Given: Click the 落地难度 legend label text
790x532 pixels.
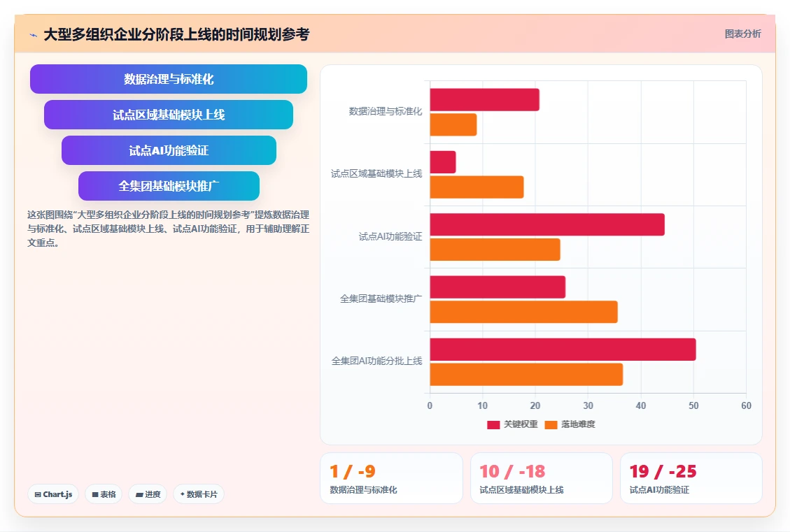Looking at the screenshot, I should point(578,424).
